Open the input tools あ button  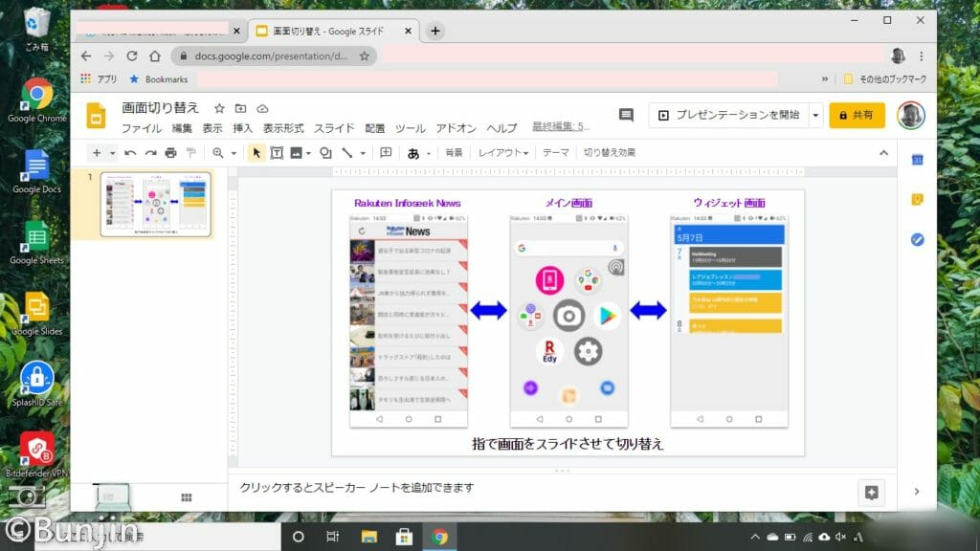[x=413, y=153]
